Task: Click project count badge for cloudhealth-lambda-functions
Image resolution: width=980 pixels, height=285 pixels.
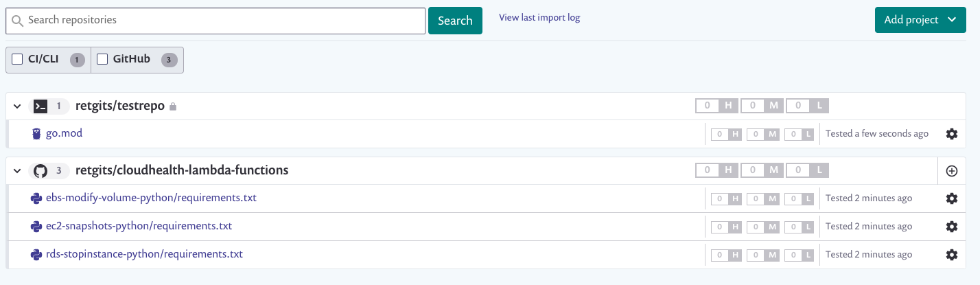Action: tap(59, 170)
